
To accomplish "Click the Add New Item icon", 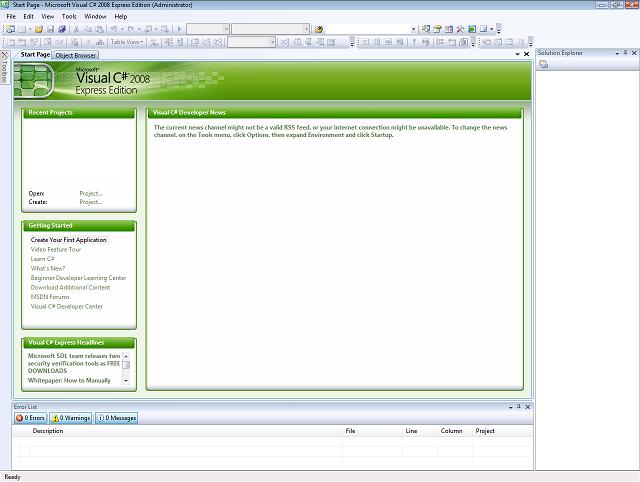I will tap(22, 29).
